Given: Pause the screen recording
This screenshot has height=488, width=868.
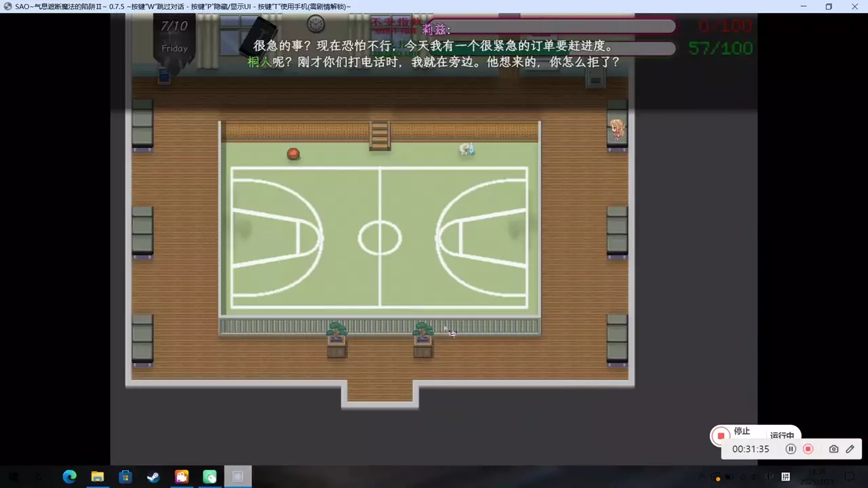Looking at the screenshot, I should [x=791, y=449].
